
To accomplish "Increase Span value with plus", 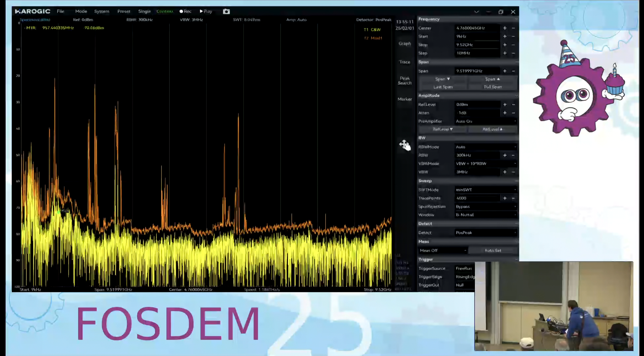I will click(x=505, y=71).
